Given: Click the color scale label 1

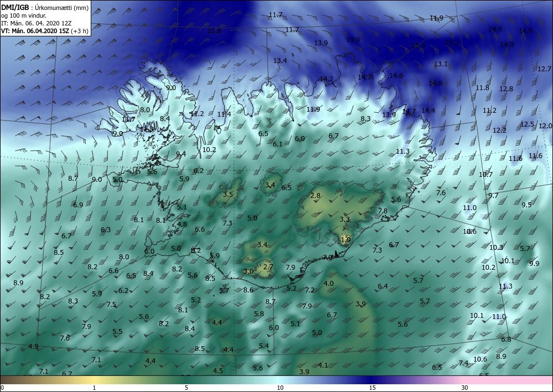Looking at the screenshot, I should pyautogui.click(x=94, y=388).
